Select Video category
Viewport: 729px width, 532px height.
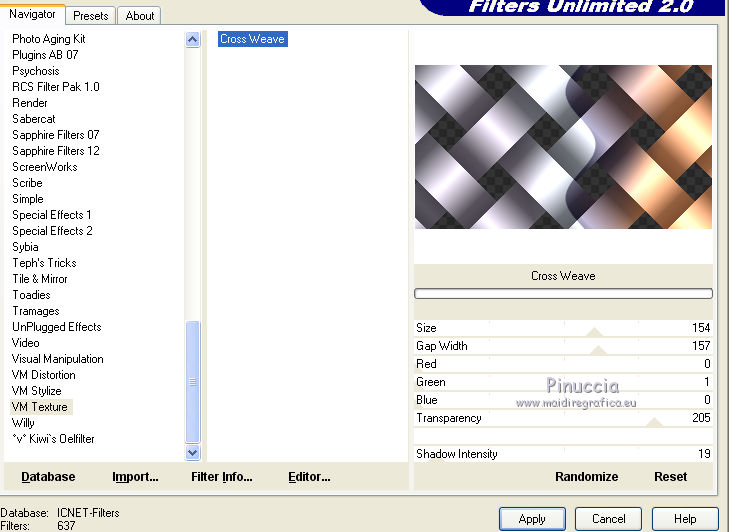[x=26, y=343]
